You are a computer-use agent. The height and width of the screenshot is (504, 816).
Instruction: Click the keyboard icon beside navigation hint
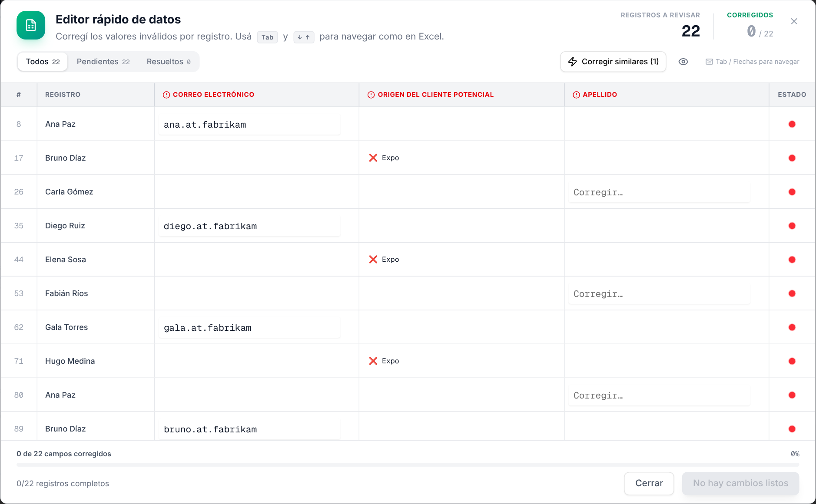(709, 62)
